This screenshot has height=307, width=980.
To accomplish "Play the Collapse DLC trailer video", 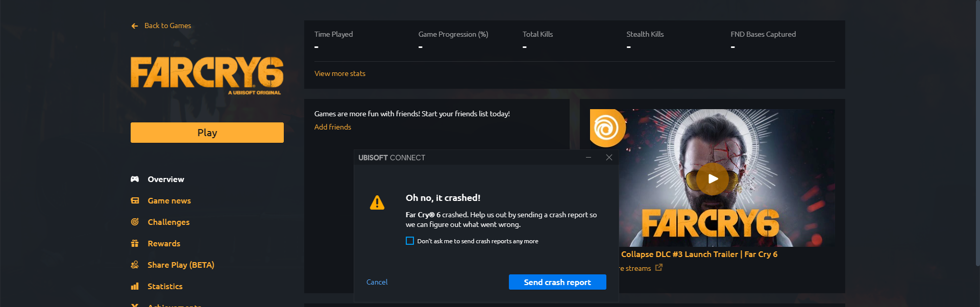I will (713, 178).
